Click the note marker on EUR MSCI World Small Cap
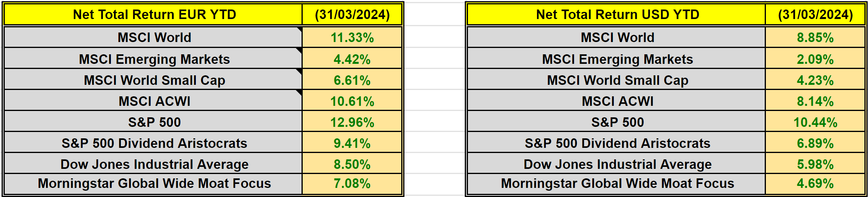The width and height of the screenshot is (868, 197). [x=300, y=71]
